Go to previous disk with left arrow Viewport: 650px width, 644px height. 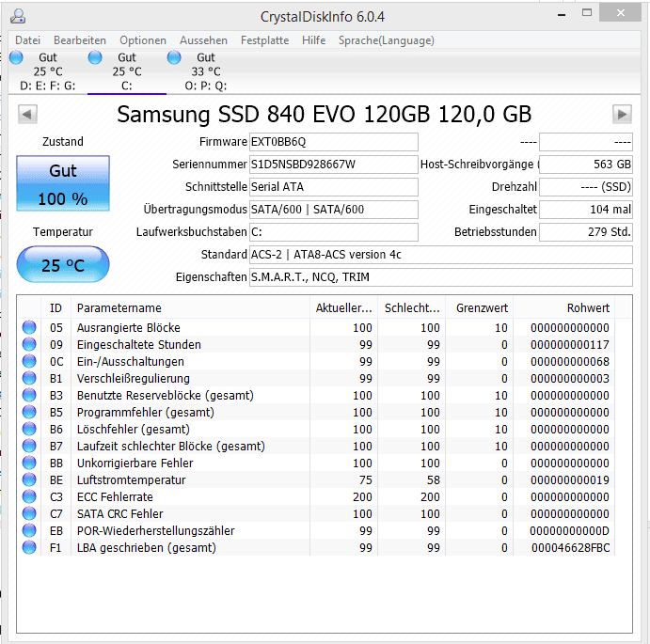point(27,114)
